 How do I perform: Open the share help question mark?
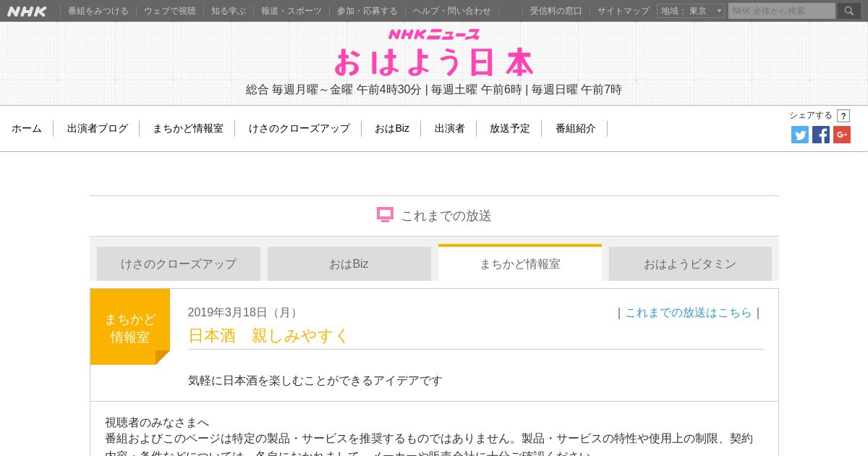point(843,116)
